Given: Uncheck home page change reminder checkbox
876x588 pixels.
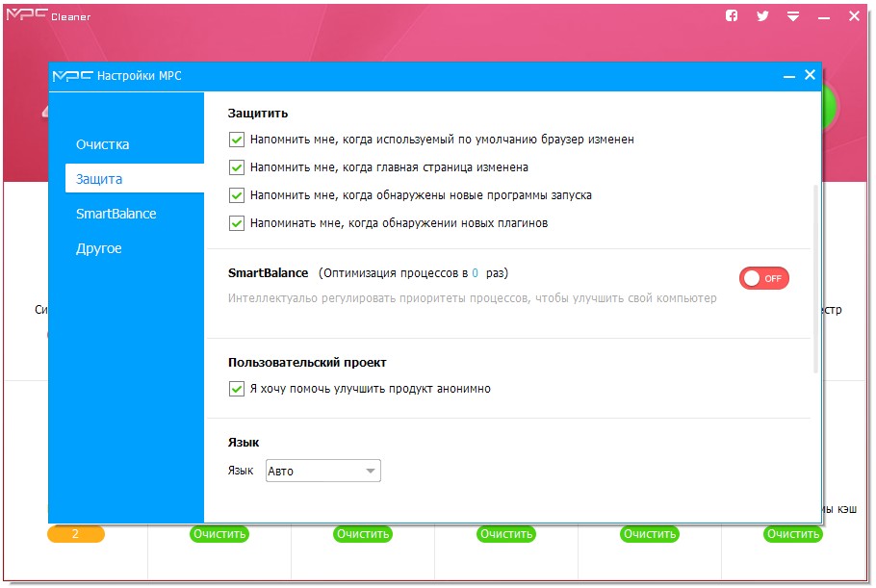Looking at the screenshot, I should pos(236,167).
